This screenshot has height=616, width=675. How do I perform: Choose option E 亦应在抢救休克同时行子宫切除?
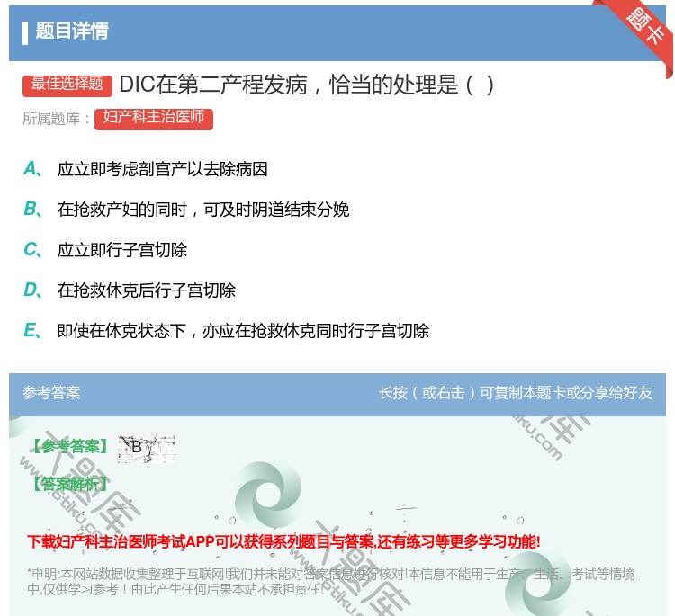(x=226, y=331)
